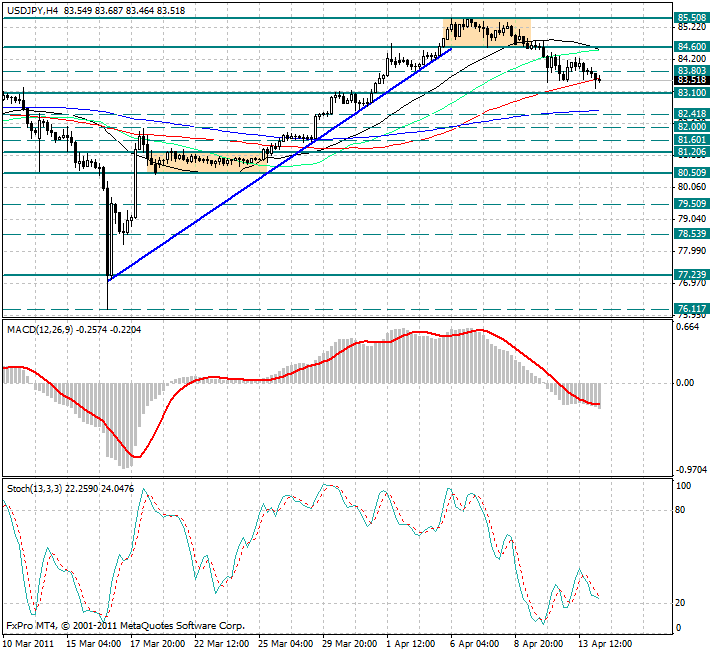This screenshot has width=710, height=651.
Task: Click the 85.220 price axis value
Action: coord(691,27)
